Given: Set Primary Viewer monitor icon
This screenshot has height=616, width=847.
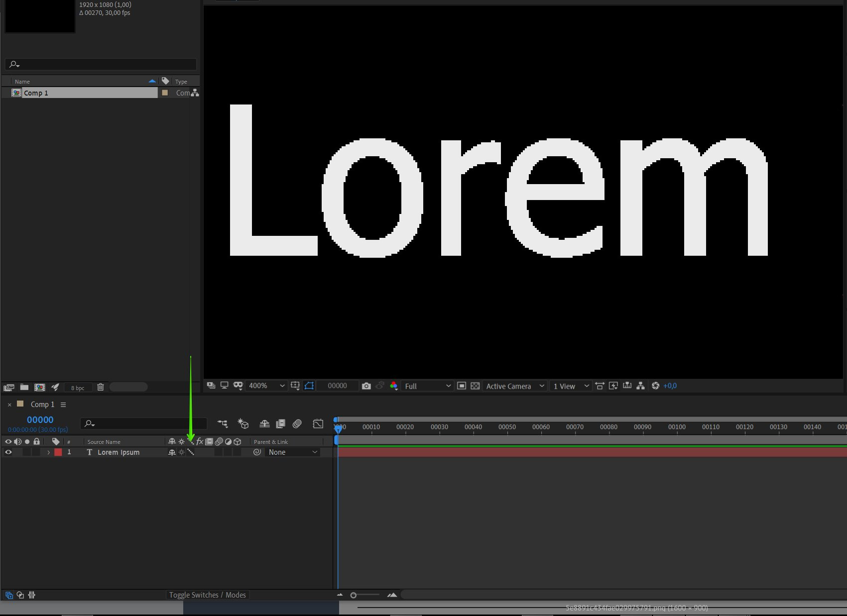Looking at the screenshot, I should [224, 386].
